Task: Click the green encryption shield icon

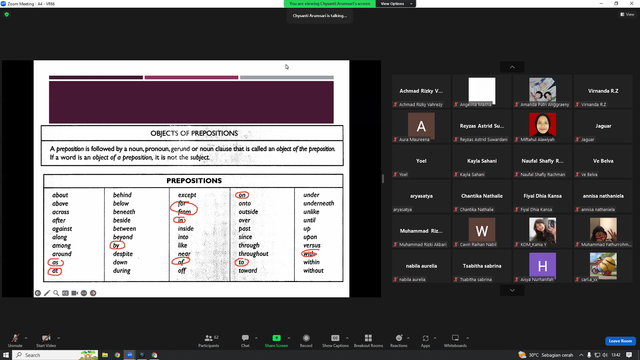Action: [x=7, y=14]
